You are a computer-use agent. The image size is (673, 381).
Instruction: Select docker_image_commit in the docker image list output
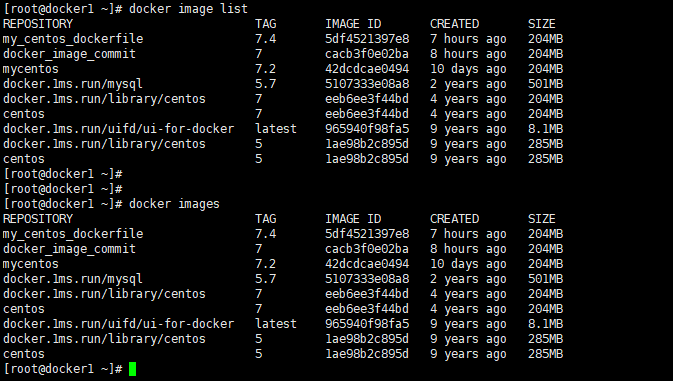[x=70, y=54]
